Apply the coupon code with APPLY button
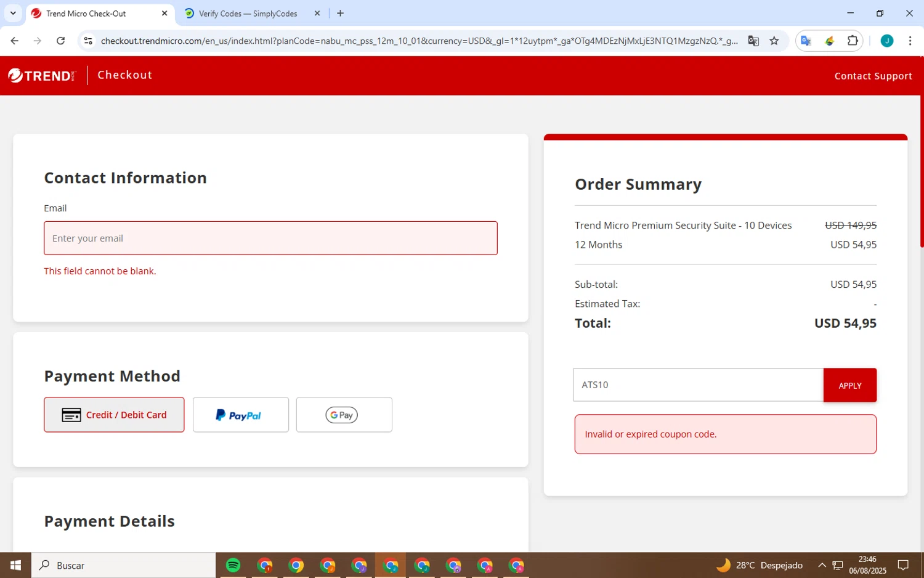The height and width of the screenshot is (578, 924). tap(849, 385)
